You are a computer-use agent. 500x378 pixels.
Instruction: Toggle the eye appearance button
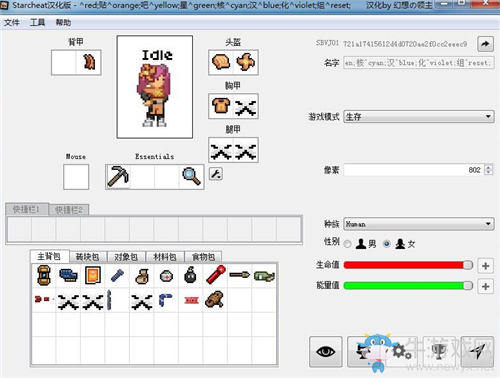click(x=326, y=352)
